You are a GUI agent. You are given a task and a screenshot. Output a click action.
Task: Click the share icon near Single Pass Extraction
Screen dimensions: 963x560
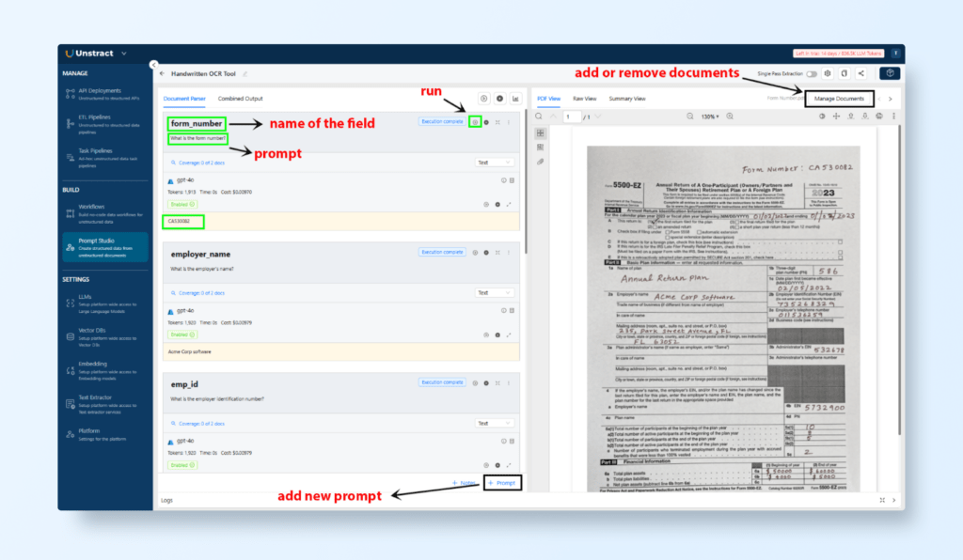click(860, 73)
